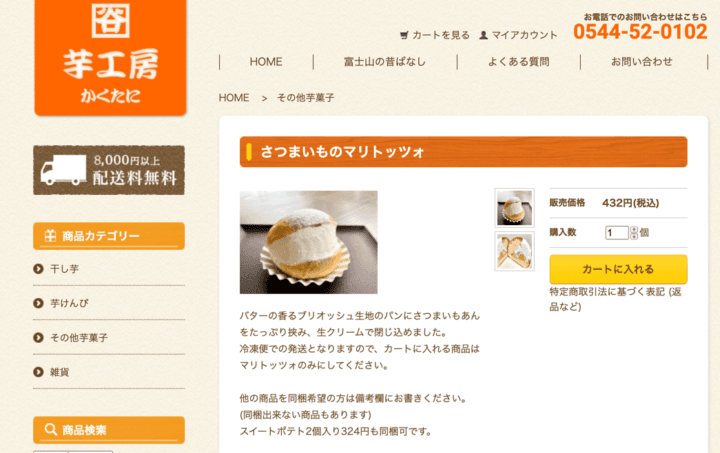The height and width of the screenshot is (453, 720).
Task: Click arrow icon beside 雑貨
Action: tap(39, 372)
